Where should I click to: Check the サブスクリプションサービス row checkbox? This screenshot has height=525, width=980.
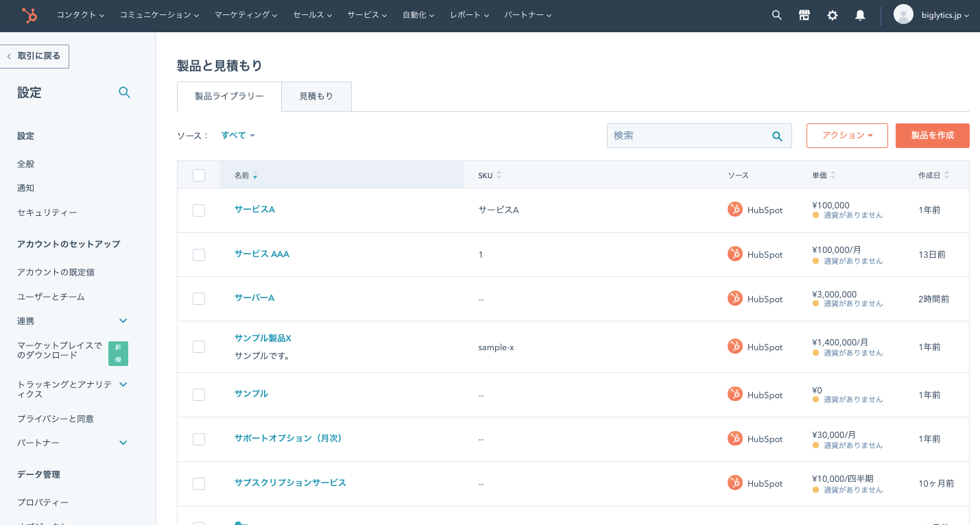199,484
